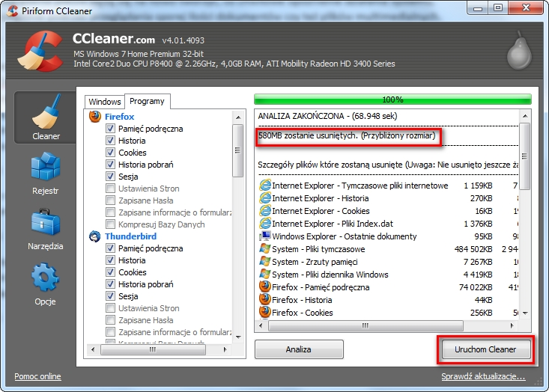Image resolution: width=549 pixels, height=392 pixels.
Task: Click the program list vertical scrollbar thumb
Action: (238, 150)
